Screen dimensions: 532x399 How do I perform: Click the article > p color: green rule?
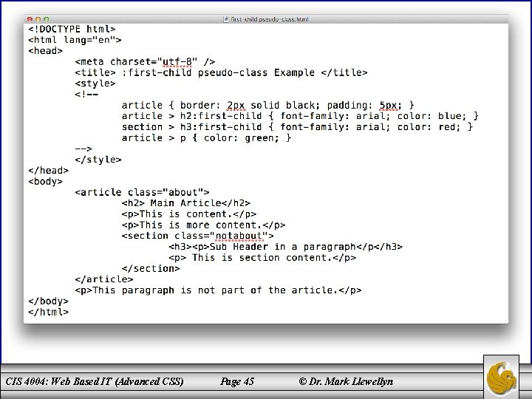coord(206,137)
